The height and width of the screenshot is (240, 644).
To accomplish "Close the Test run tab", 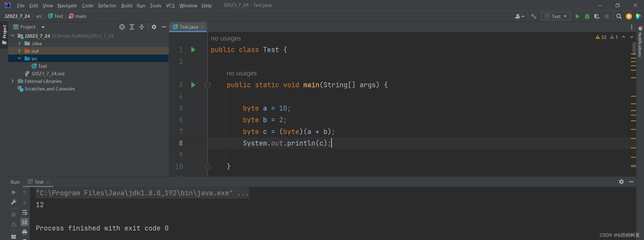I will pyautogui.click(x=48, y=182).
